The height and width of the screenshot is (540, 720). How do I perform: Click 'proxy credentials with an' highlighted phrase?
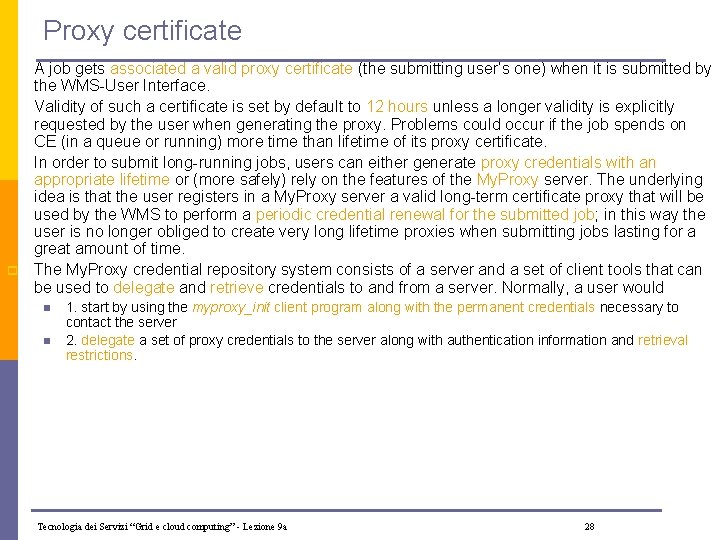coord(568,163)
